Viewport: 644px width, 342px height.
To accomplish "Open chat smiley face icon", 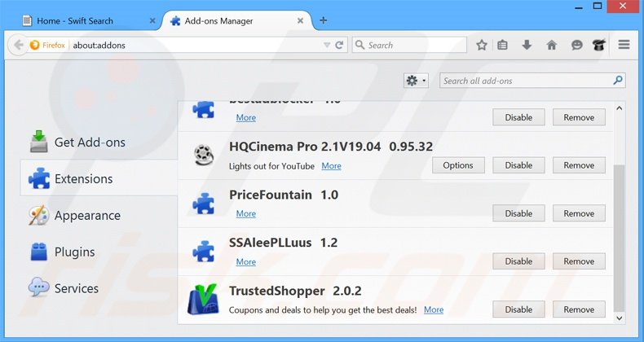I will point(576,45).
